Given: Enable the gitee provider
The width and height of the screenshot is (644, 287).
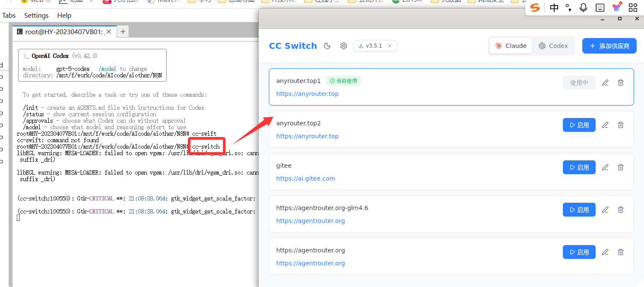Looking at the screenshot, I should click(x=579, y=167).
